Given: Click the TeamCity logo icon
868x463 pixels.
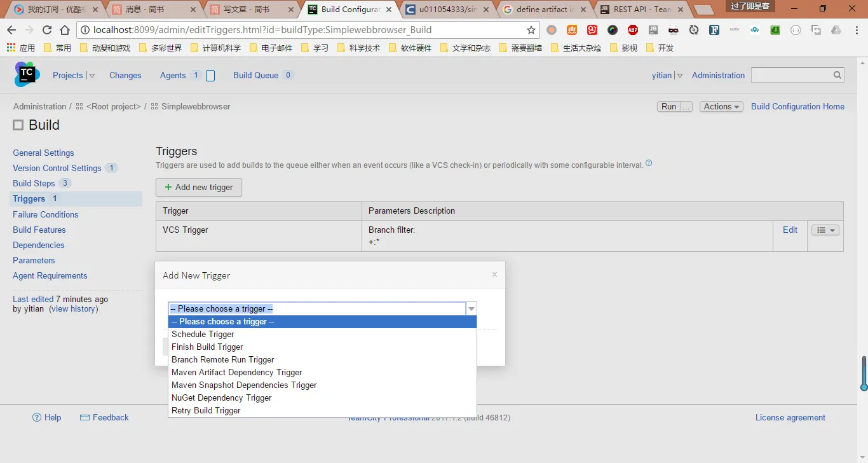Looking at the screenshot, I should click(x=27, y=74).
